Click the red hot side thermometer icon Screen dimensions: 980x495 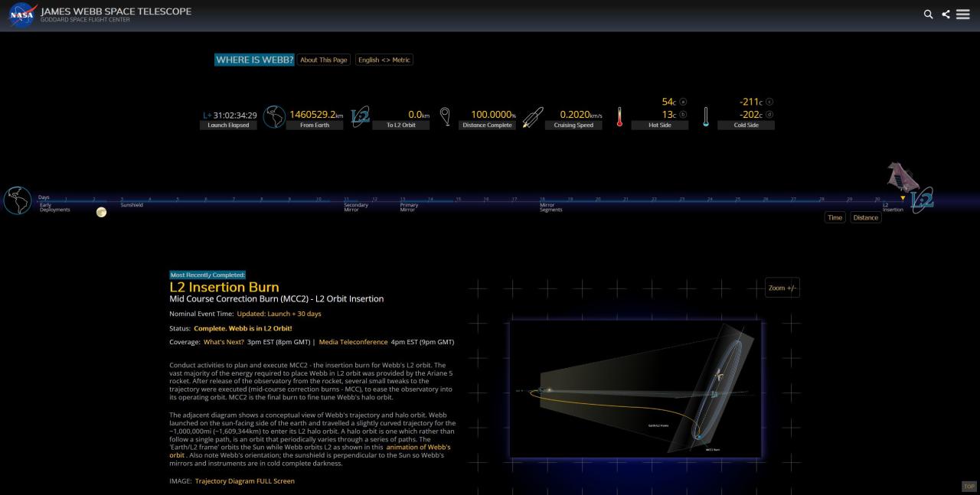tap(619, 116)
